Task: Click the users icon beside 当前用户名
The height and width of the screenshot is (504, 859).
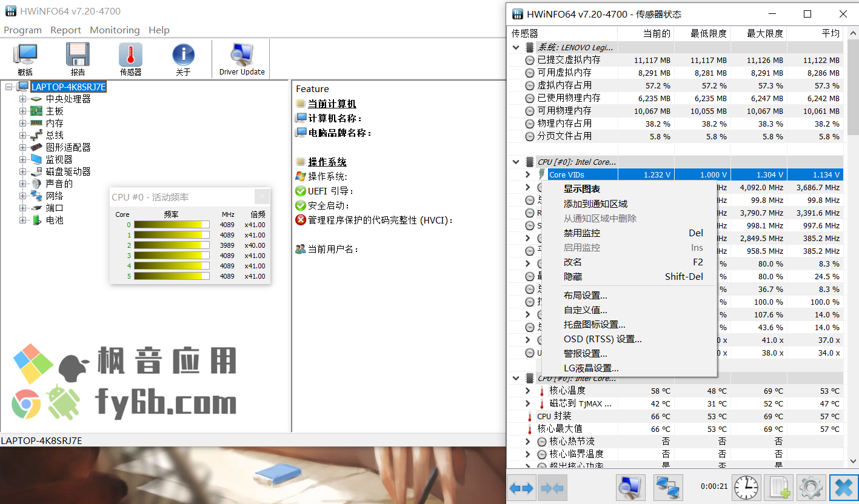Action: tap(301, 249)
